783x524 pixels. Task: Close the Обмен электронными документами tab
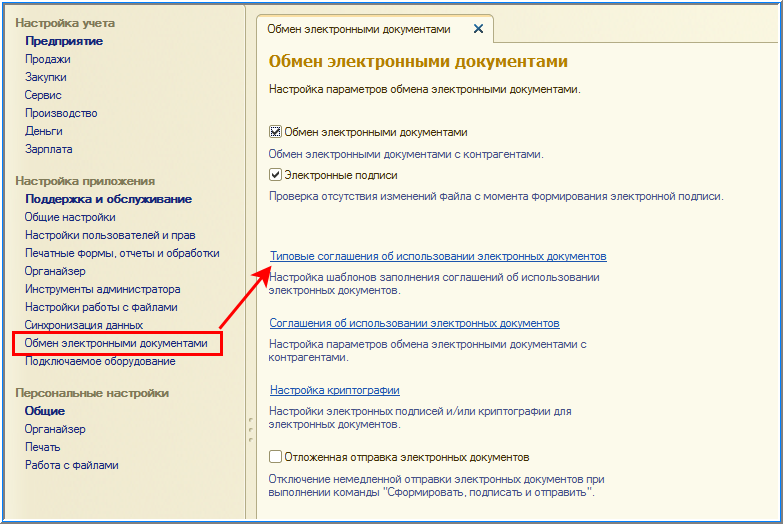point(478,29)
